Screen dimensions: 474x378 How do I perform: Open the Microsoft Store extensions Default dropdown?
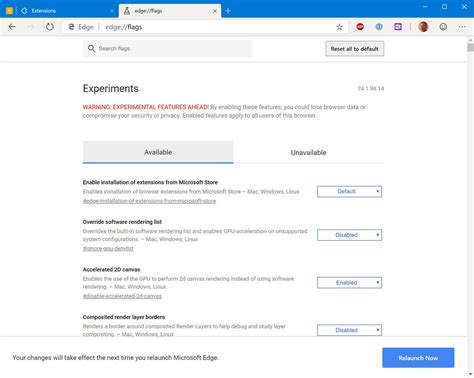click(x=349, y=191)
